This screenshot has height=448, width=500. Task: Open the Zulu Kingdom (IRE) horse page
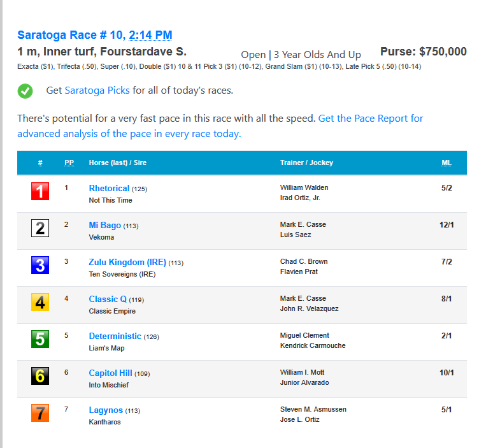[127, 263]
